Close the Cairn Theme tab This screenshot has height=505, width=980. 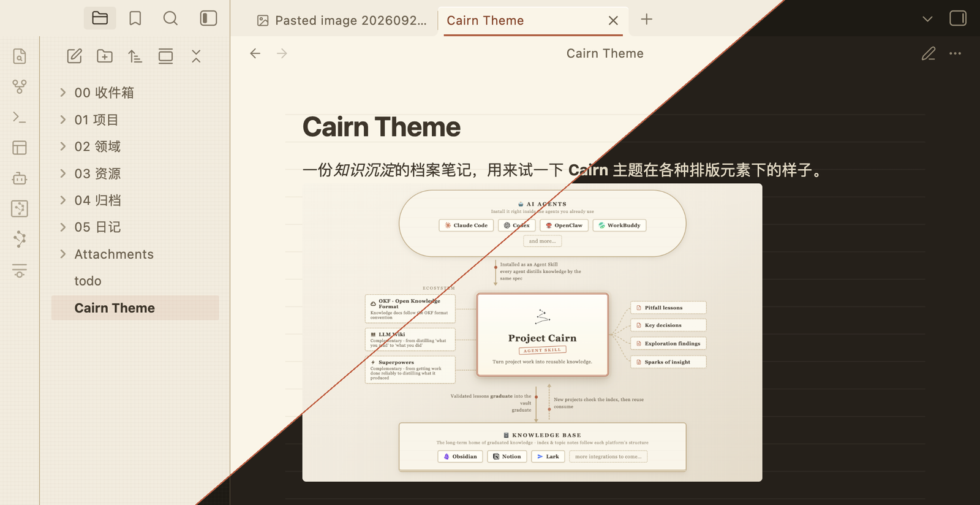613,20
